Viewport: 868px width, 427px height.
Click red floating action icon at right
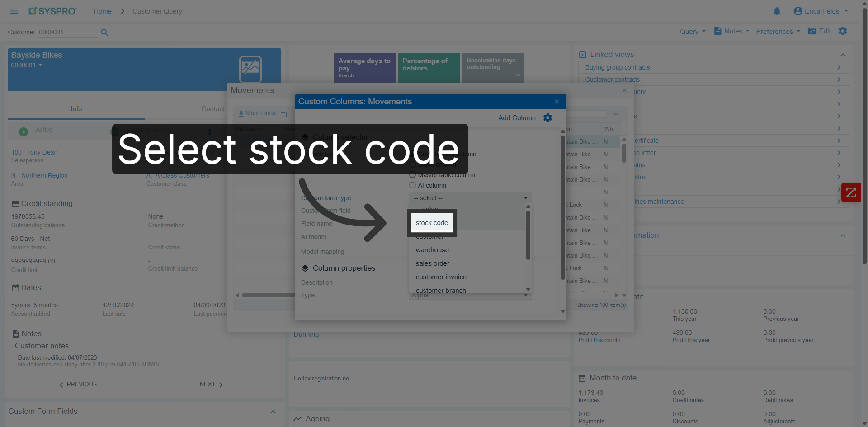tap(851, 192)
